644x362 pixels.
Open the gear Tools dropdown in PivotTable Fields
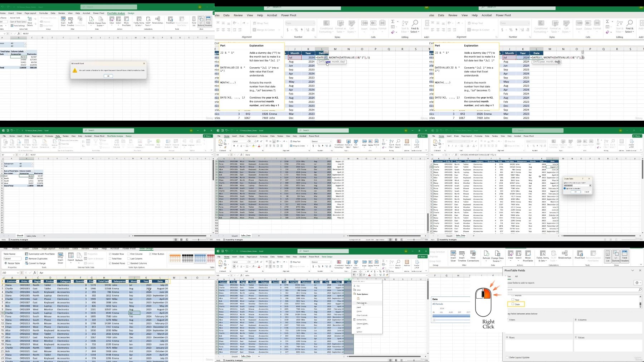638,283
